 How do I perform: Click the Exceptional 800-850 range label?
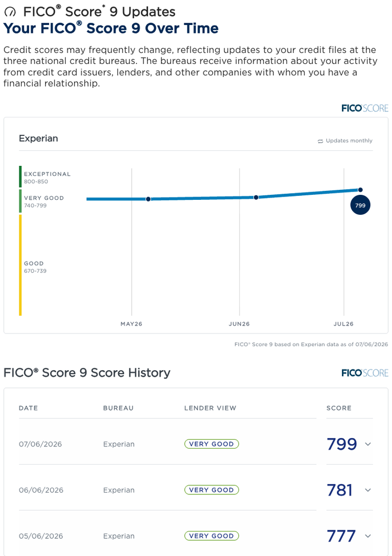pos(47,178)
